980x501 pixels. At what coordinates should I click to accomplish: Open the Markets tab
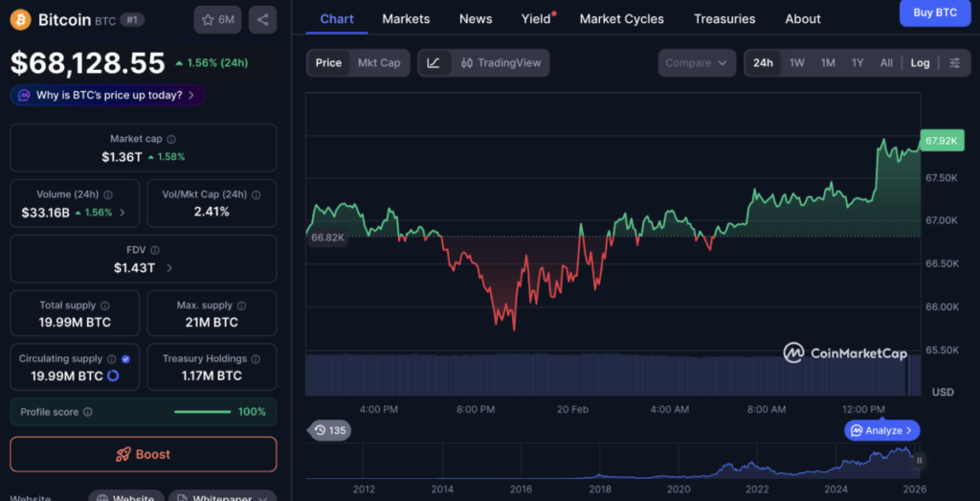pos(406,19)
